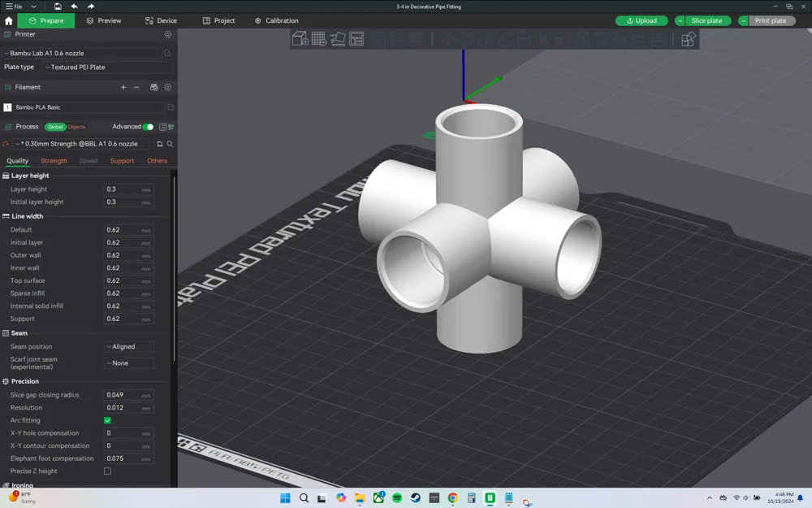Open the Scarf joint seam dropdown
Image resolution: width=812 pixels, height=508 pixels.
pos(128,363)
